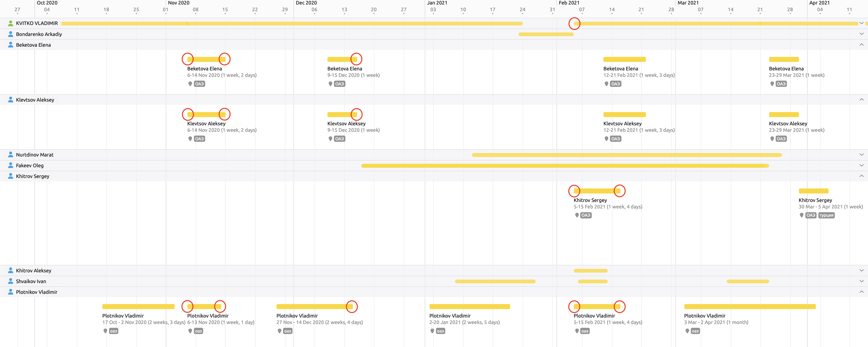The image size is (868, 347).
Task: Click location pin under Beketova 6-14 Nov 2020
Action: tap(190, 84)
